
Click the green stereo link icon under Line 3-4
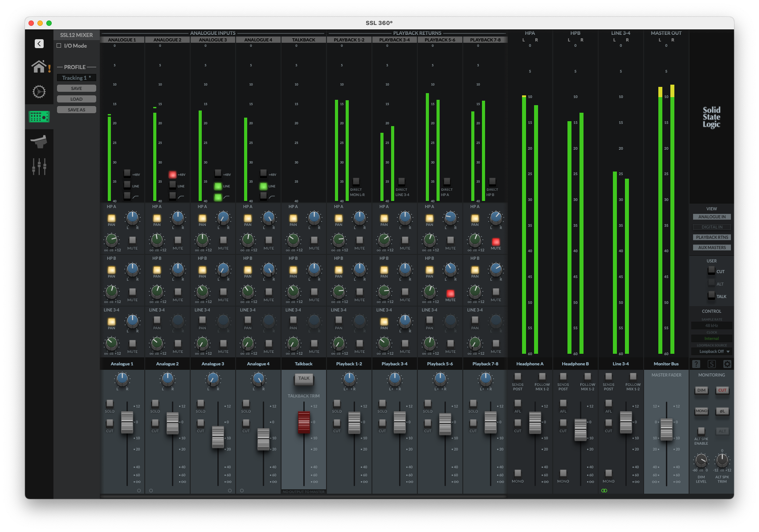click(604, 491)
